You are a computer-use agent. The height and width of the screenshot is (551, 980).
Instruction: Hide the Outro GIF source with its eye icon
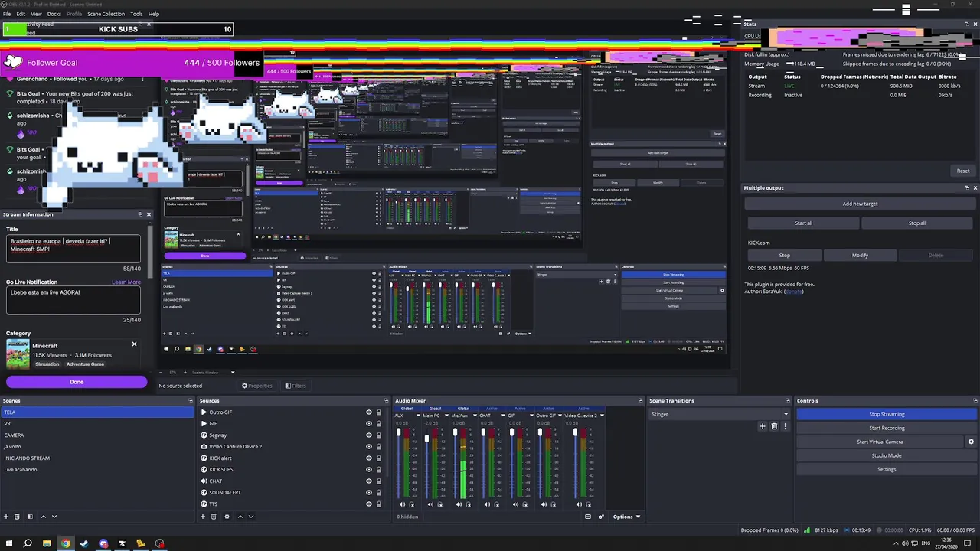[x=368, y=412]
